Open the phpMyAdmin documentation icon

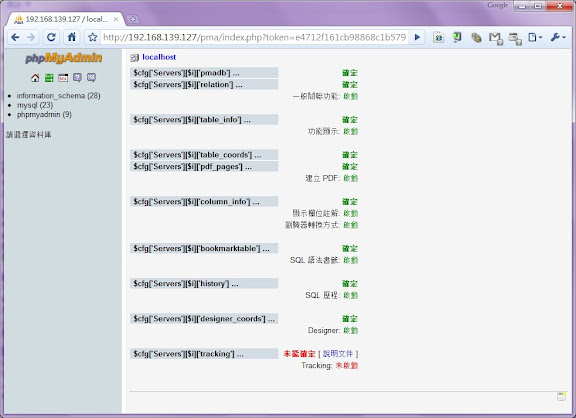point(77,78)
